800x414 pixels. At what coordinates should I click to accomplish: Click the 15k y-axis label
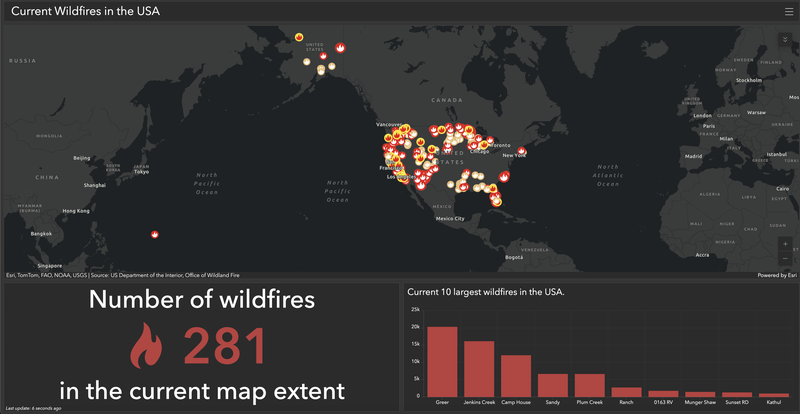pos(416,345)
